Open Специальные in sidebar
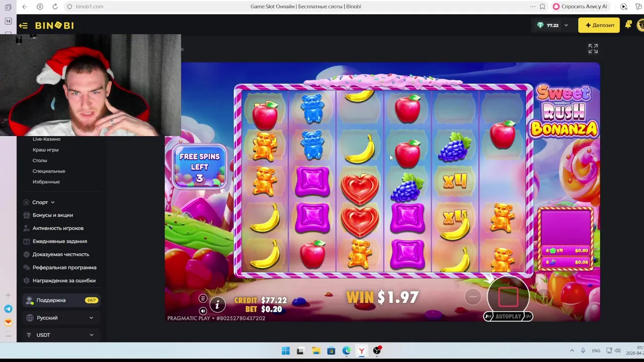Image resolution: width=644 pixels, height=362 pixels. pos(49,171)
